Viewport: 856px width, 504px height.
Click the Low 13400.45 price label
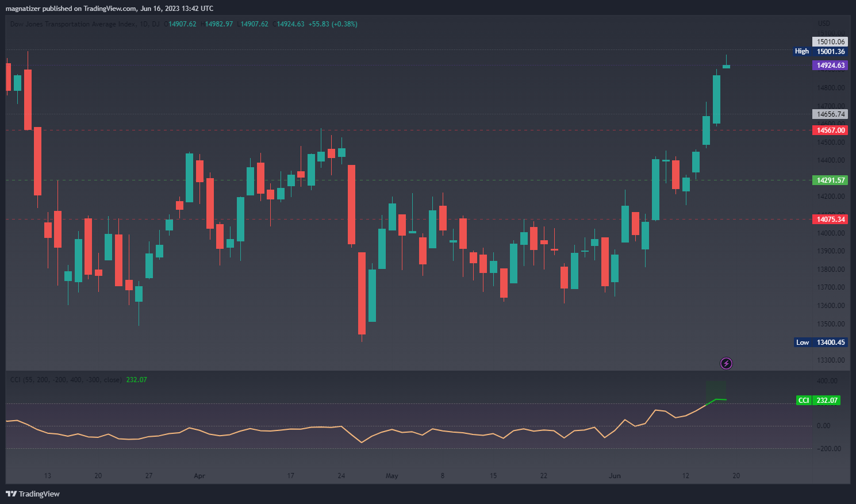tap(820, 343)
